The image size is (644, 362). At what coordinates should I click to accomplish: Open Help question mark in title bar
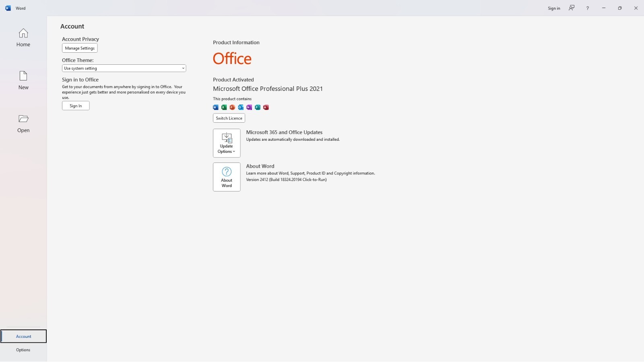click(588, 8)
